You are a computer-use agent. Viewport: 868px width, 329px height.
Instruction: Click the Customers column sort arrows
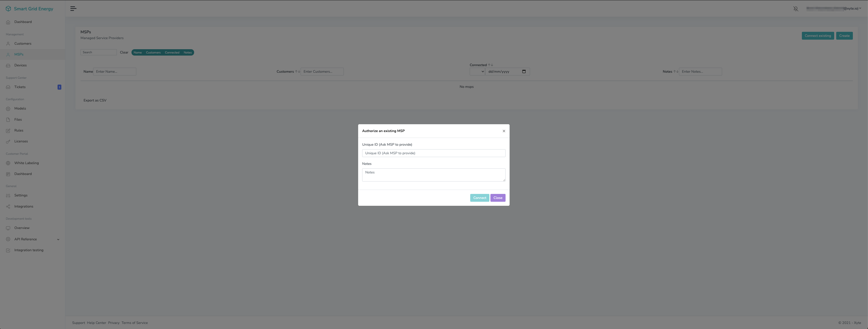(298, 71)
